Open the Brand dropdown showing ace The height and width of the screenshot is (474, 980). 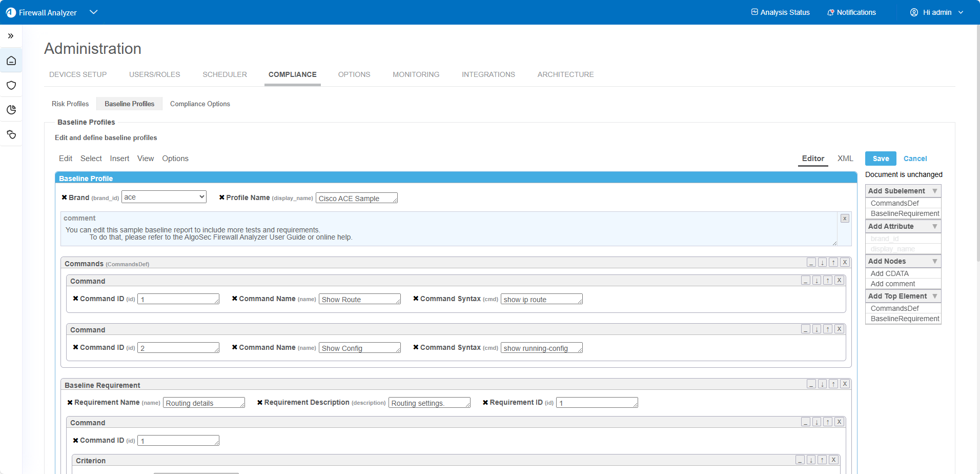pyautogui.click(x=164, y=197)
